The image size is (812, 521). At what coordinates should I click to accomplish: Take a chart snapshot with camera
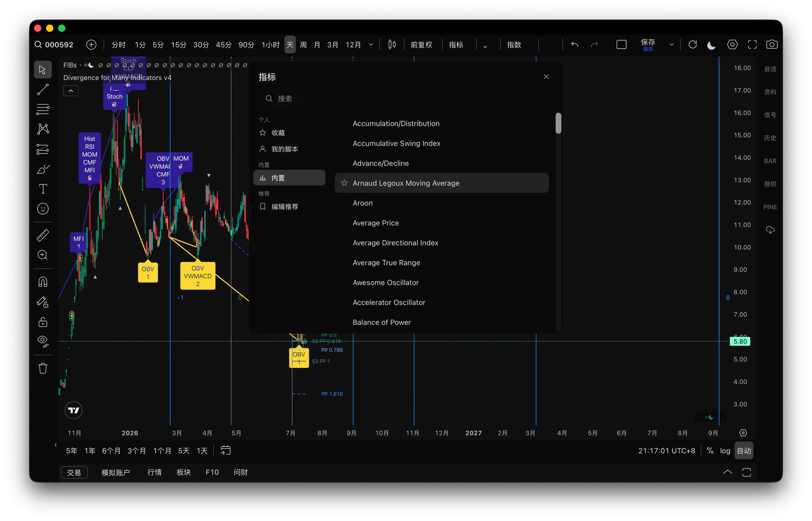772,45
